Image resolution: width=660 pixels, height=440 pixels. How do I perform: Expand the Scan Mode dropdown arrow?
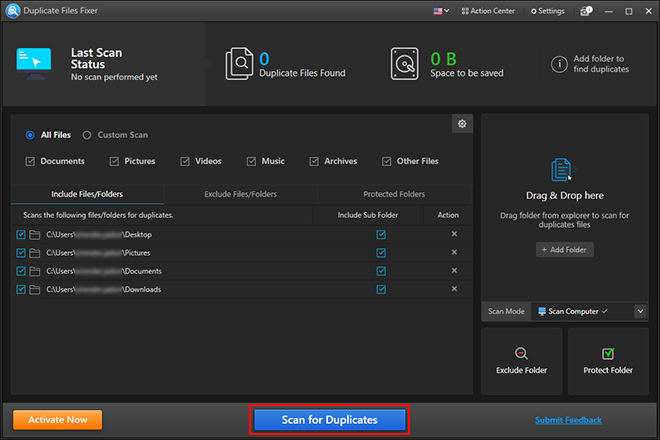pyautogui.click(x=639, y=312)
